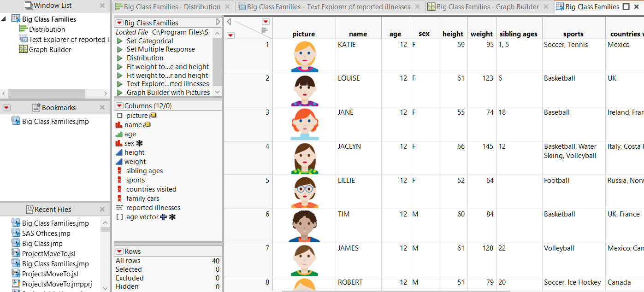Image resolution: width=644 pixels, height=292 pixels.
Task: Click continuous icon beside height column
Action: [119, 152]
